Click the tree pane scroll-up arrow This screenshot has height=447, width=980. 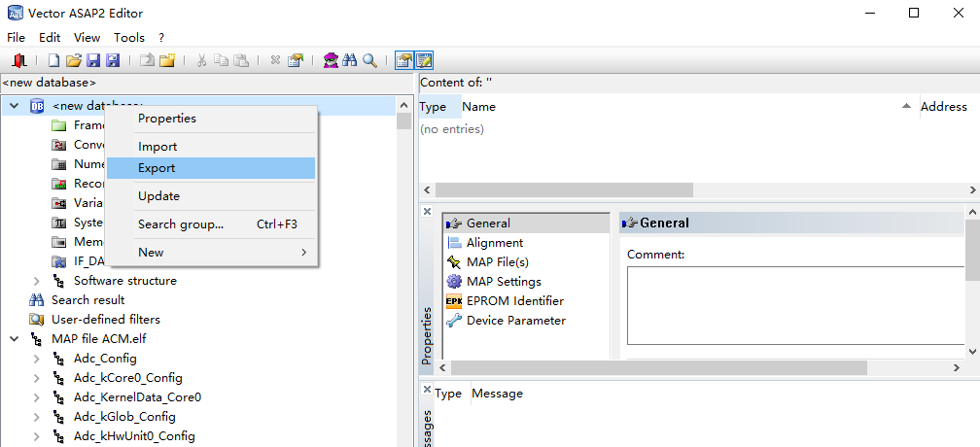403,106
